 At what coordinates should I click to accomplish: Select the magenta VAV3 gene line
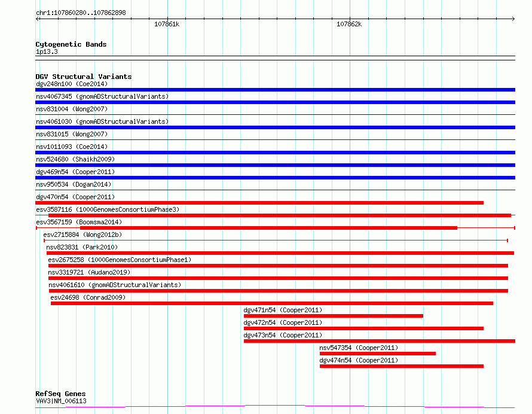click(x=275, y=406)
